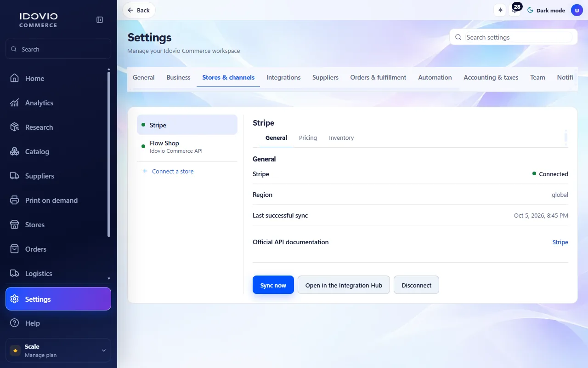Click the Settings gear icon in sidebar
588x368 pixels.
[15, 299]
